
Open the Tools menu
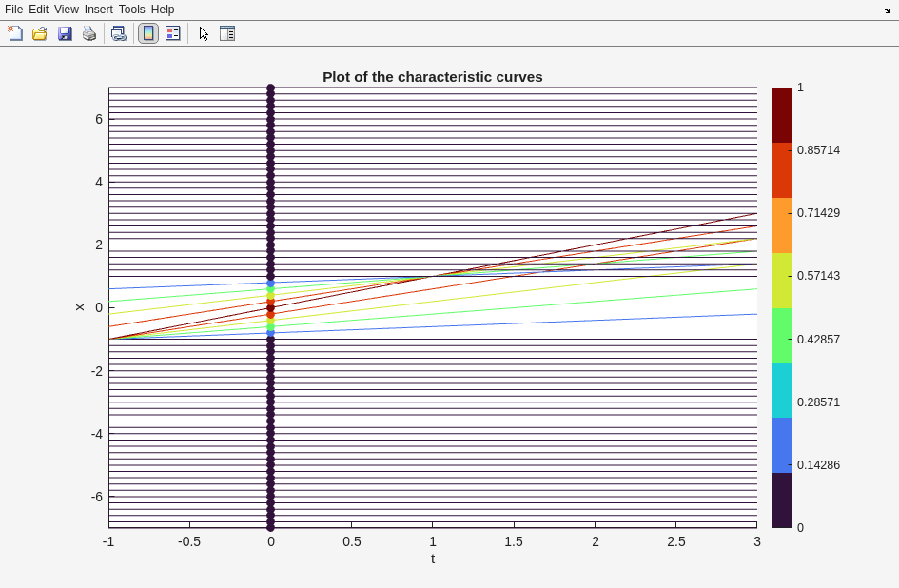point(132,10)
